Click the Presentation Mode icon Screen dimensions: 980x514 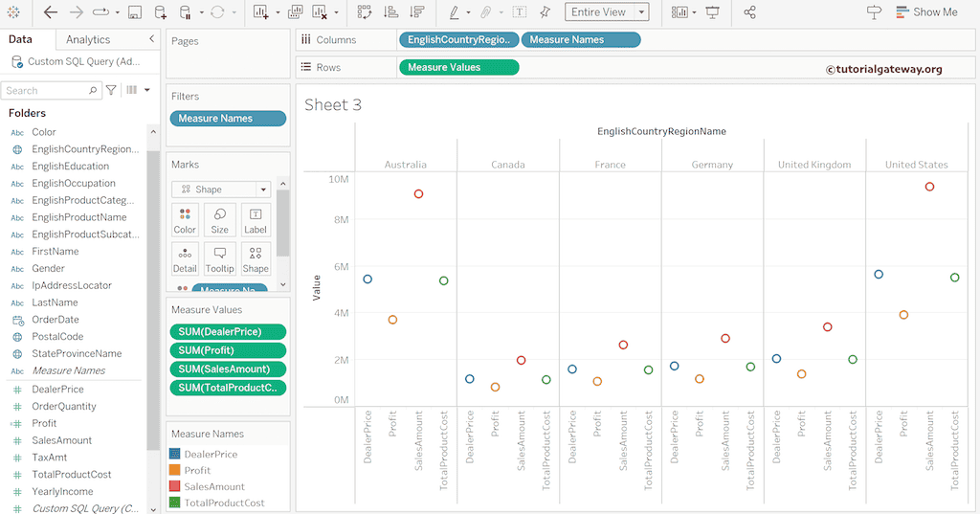coord(712,11)
